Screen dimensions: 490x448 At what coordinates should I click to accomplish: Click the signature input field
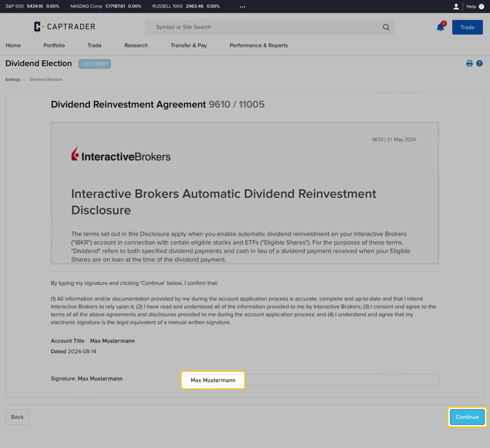(311, 380)
